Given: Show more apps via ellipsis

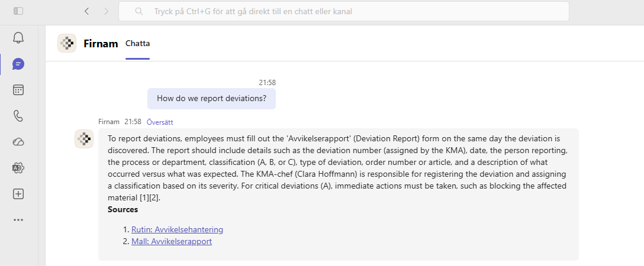Looking at the screenshot, I should pyautogui.click(x=18, y=220).
